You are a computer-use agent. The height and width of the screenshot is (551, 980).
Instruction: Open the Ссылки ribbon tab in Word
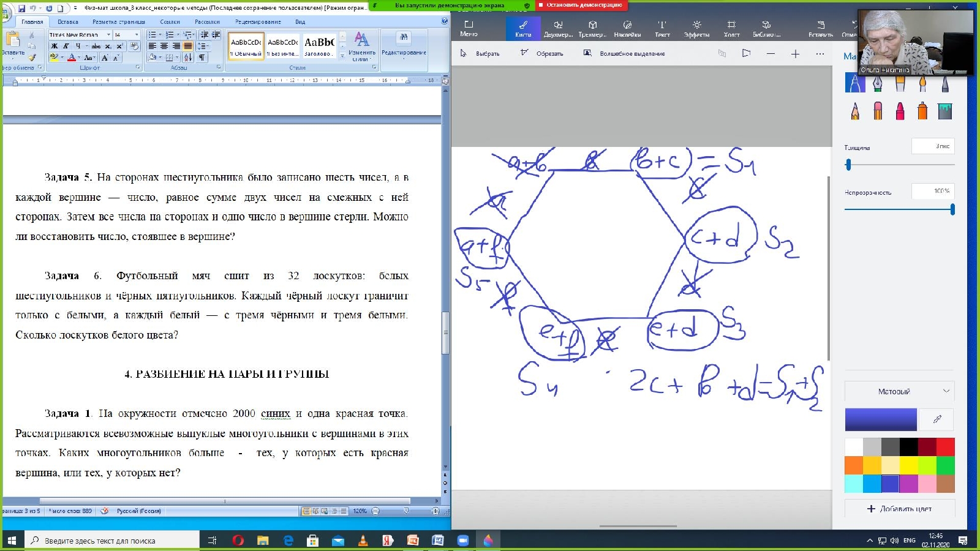point(170,21)
